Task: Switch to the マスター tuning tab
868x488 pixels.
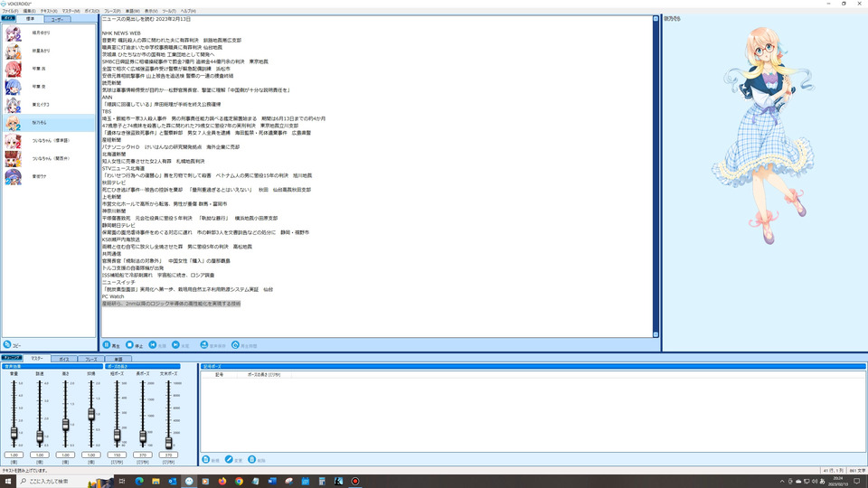Action: coord(37,359)
